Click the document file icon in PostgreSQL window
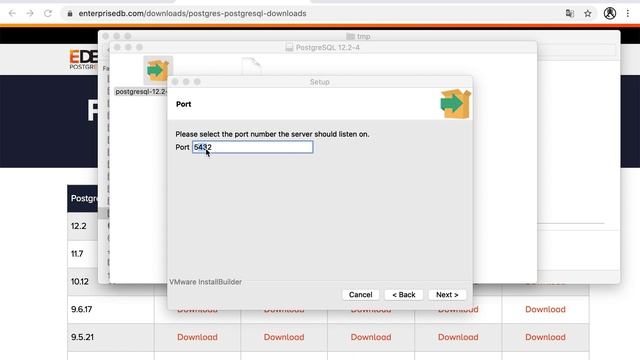 click(x=251, y=67)
